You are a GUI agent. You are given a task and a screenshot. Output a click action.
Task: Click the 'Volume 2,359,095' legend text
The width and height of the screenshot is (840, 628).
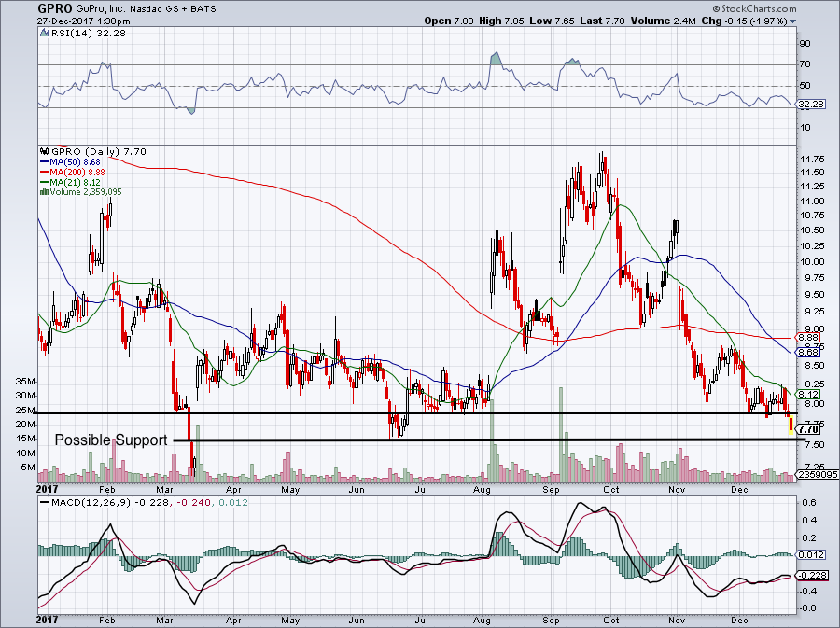(86, 191)
